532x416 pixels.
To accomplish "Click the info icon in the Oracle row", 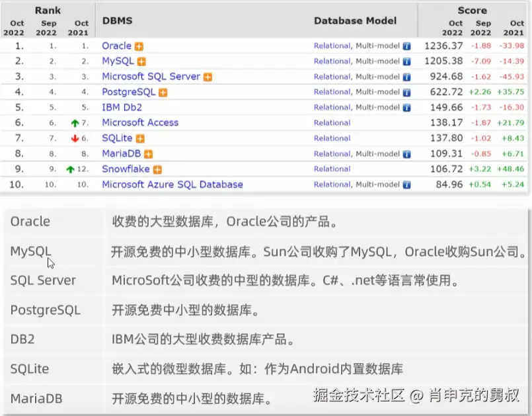I will pyautogui.click(x=406, y=46).
